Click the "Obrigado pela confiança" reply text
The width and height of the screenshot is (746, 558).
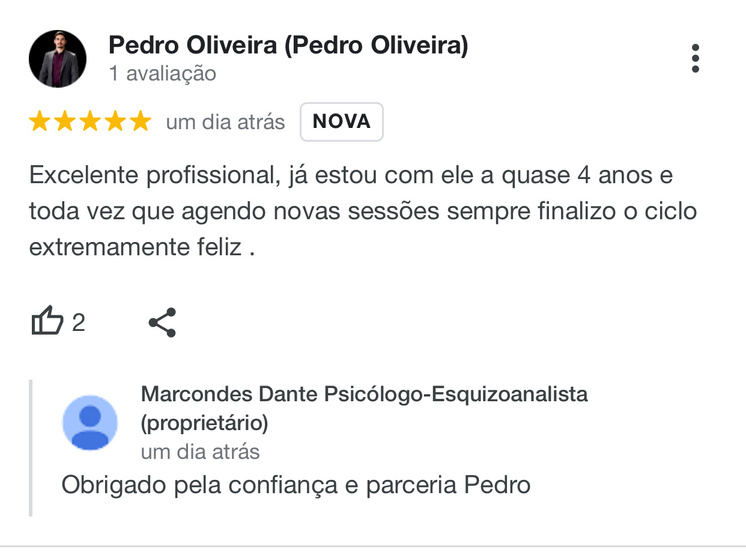click(x=295, y=485)
